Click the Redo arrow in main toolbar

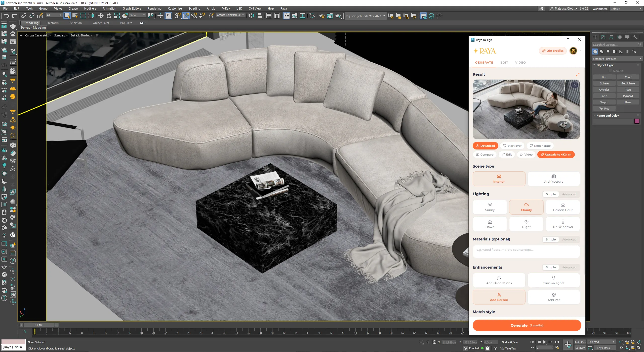tap(14, 16)
